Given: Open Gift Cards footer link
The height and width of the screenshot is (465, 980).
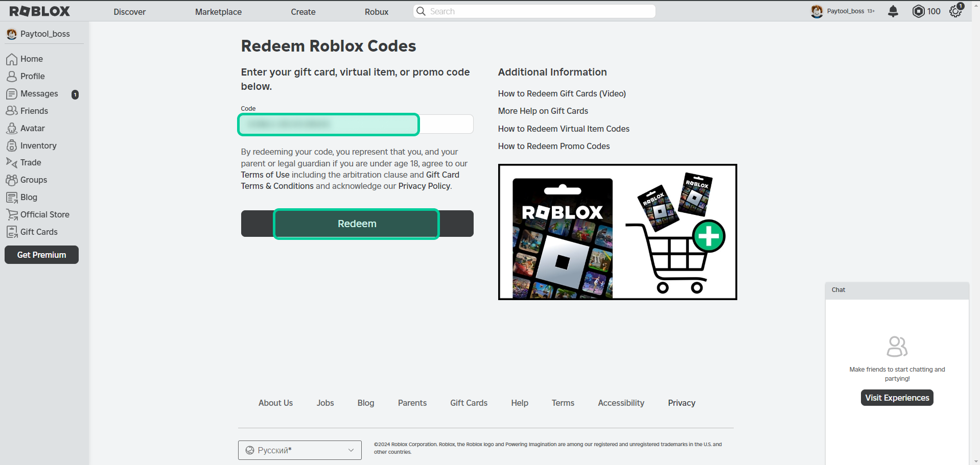Looking at the screenshot, I should (x=469, y=403).
